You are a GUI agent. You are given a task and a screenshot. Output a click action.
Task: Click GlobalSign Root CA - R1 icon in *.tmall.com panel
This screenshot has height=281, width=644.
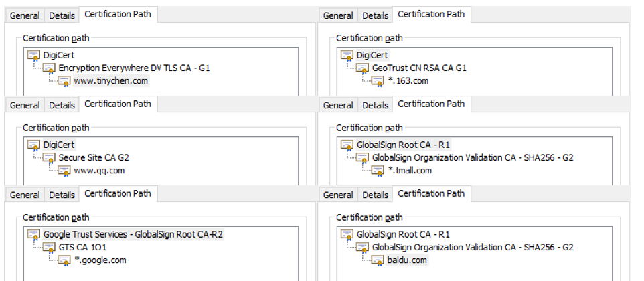tap(347, 145)
